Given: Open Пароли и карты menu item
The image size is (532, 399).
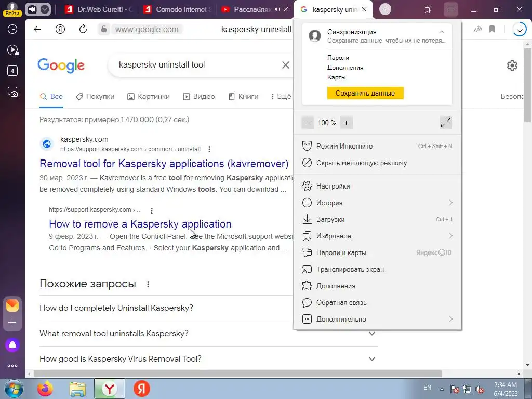Looking at the screenshot, I should pos(377,253).
